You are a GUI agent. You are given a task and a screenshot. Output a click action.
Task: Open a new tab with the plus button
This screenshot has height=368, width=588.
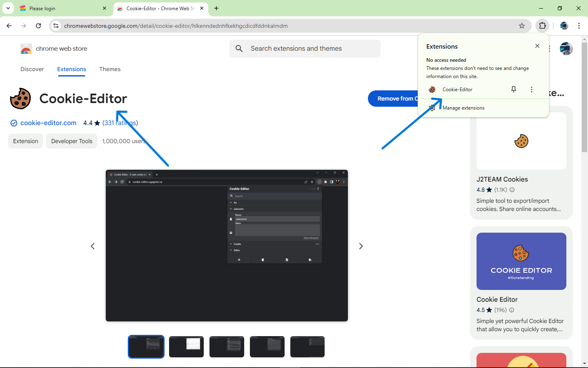click(216, 8)
